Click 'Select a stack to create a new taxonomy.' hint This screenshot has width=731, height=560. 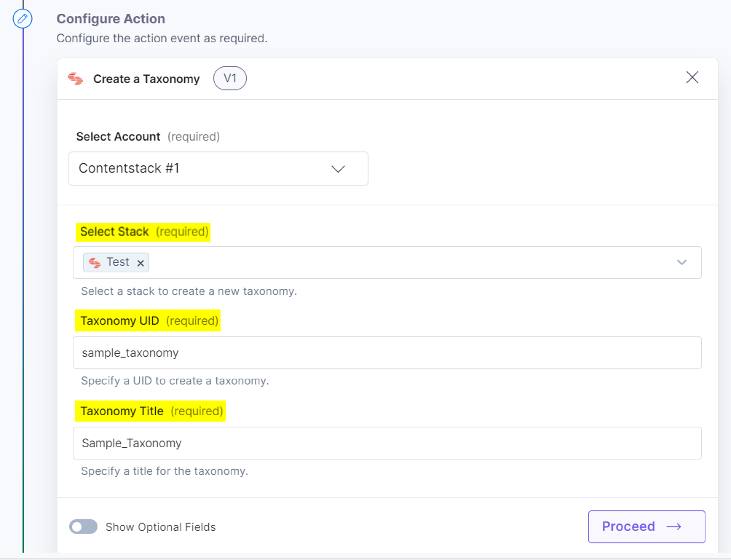click(x=189, y=291)
